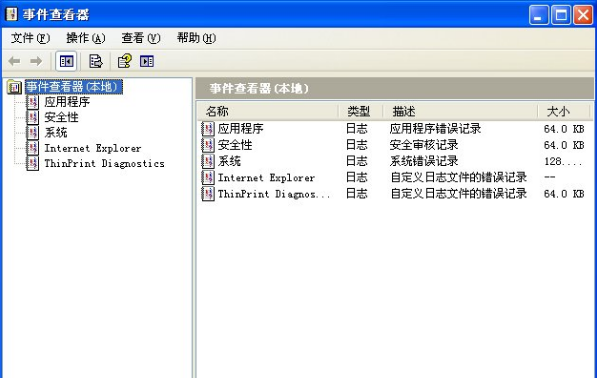
Task: Click the Export List toolbar icon
Action: 96,61
